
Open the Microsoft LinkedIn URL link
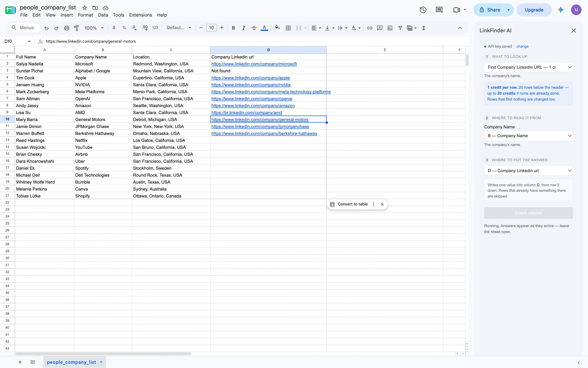(254, 64)
